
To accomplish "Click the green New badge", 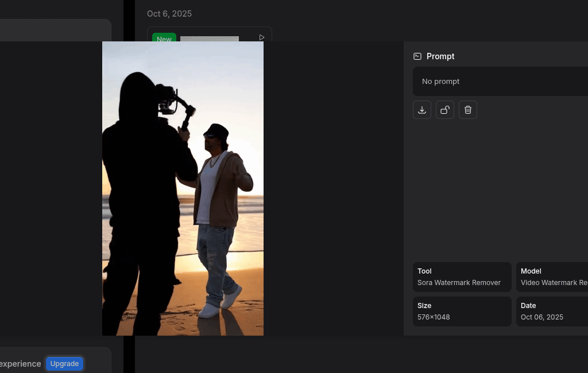I will tap(164, 39).
